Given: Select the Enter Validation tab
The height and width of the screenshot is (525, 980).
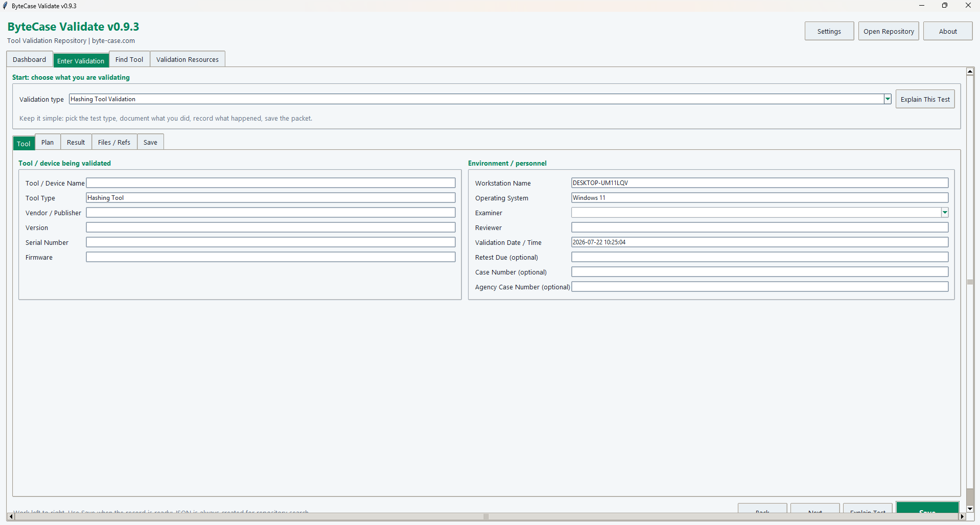Looking at the screenshot, I should [x=81, y=60].
